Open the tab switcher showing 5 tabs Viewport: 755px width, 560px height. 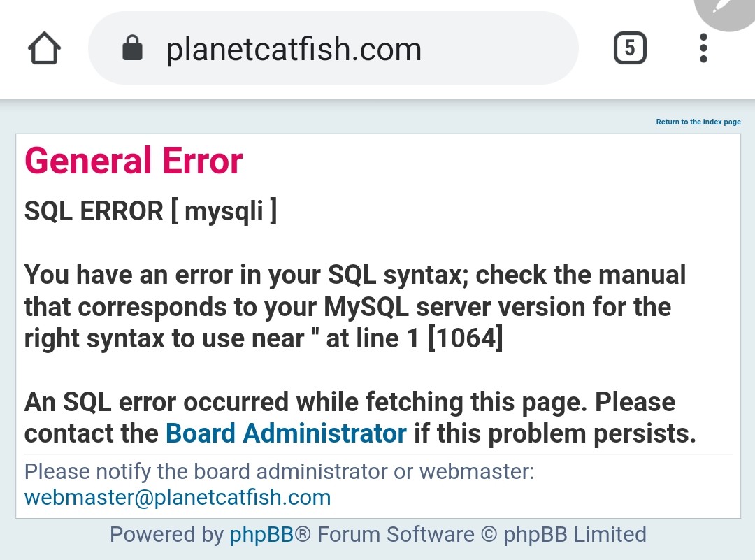tap(630, 48)
